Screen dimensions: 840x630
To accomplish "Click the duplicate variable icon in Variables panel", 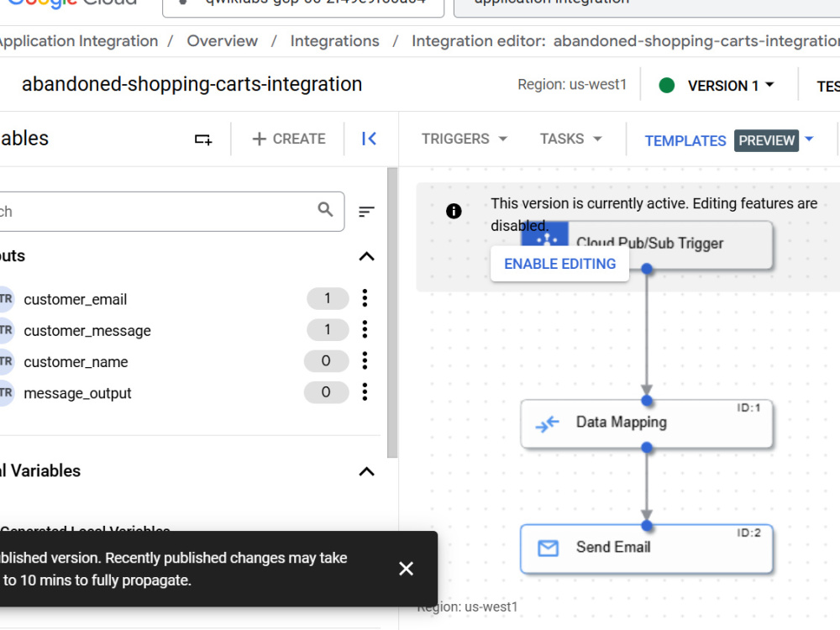I will (x=202, y=139).
